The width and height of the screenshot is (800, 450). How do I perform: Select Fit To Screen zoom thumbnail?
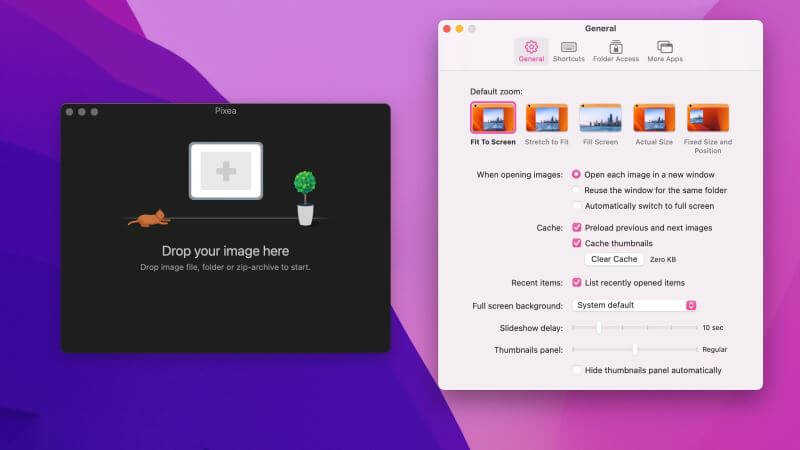coord(493,118)
